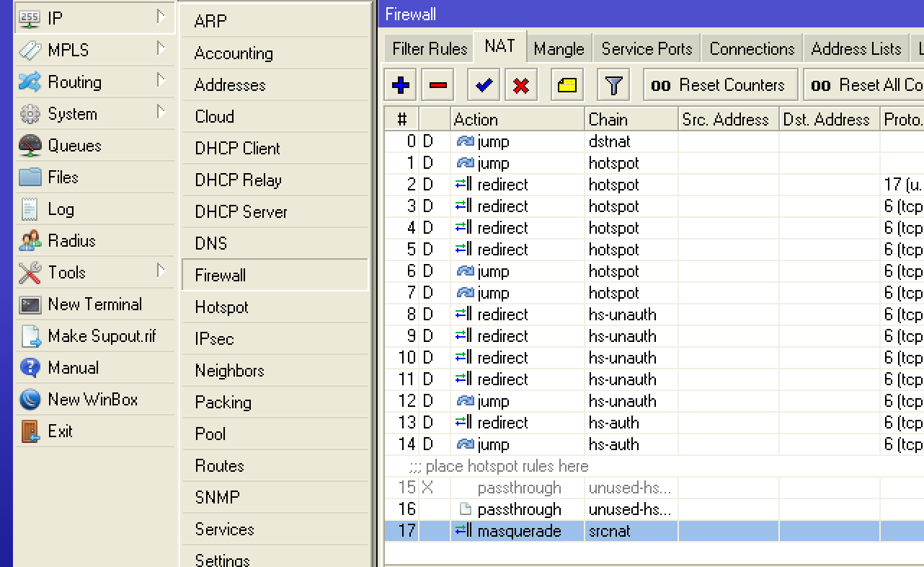Sort by the Chain column header
This screenshot has height=567, width=924.
tap(631, 120)
